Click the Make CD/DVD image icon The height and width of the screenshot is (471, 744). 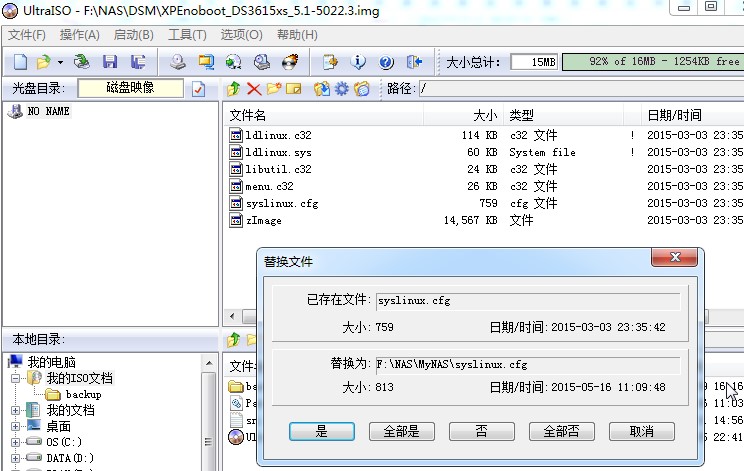(x=178, y=62)
